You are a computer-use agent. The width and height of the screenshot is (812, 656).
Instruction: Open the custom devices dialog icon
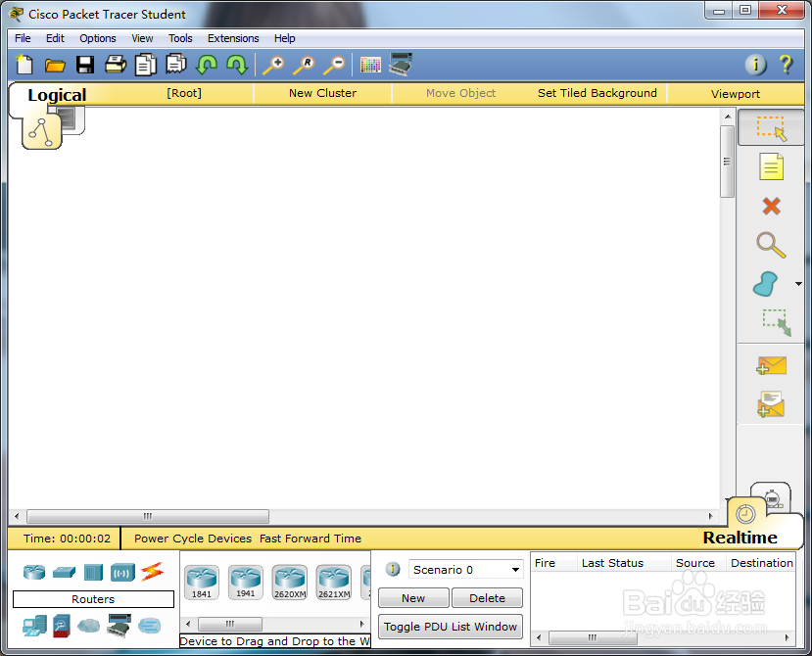click(x=401, y=65)
